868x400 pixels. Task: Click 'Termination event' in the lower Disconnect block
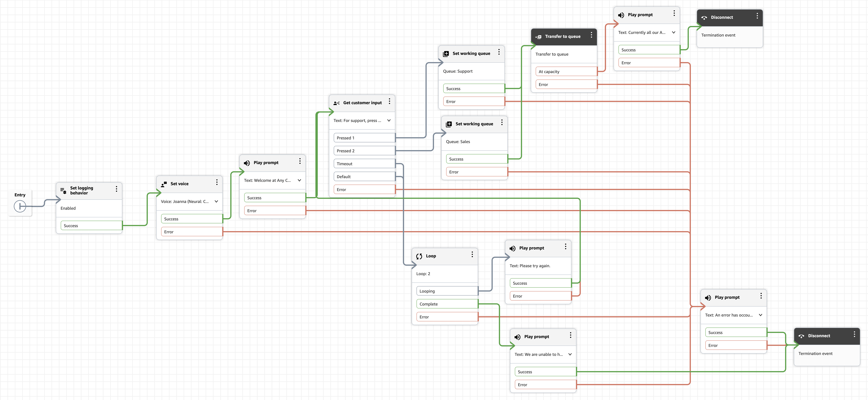click(x=815, y=353)
